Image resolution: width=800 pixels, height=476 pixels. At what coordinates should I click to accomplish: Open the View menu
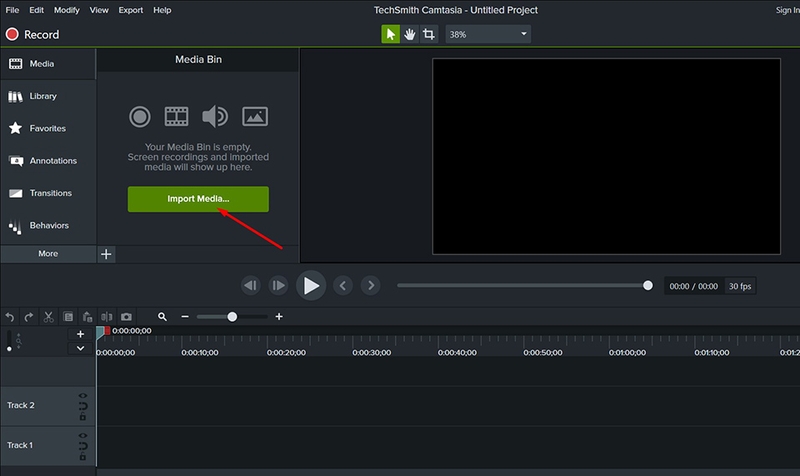(99, 10)
